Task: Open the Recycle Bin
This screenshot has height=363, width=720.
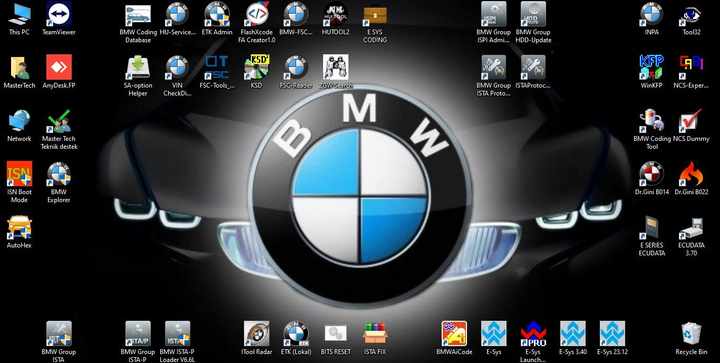Action: coord(691,338)
